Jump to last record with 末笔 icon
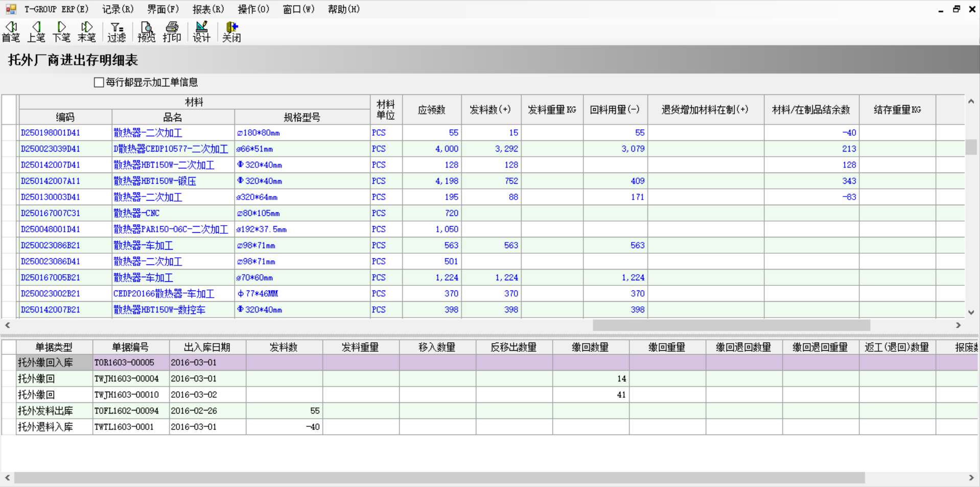This screenshot has height=487, width=980. click(87, 32)
